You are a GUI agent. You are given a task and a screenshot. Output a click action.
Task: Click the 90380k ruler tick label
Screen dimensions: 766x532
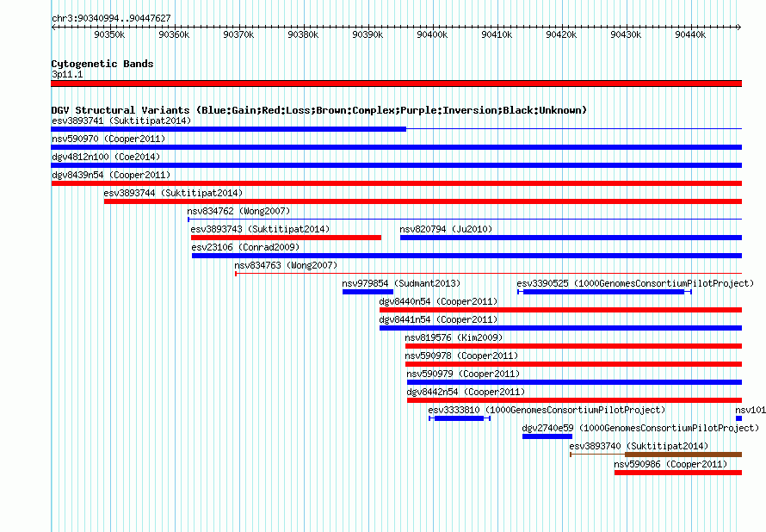click(x=303, y=34)
